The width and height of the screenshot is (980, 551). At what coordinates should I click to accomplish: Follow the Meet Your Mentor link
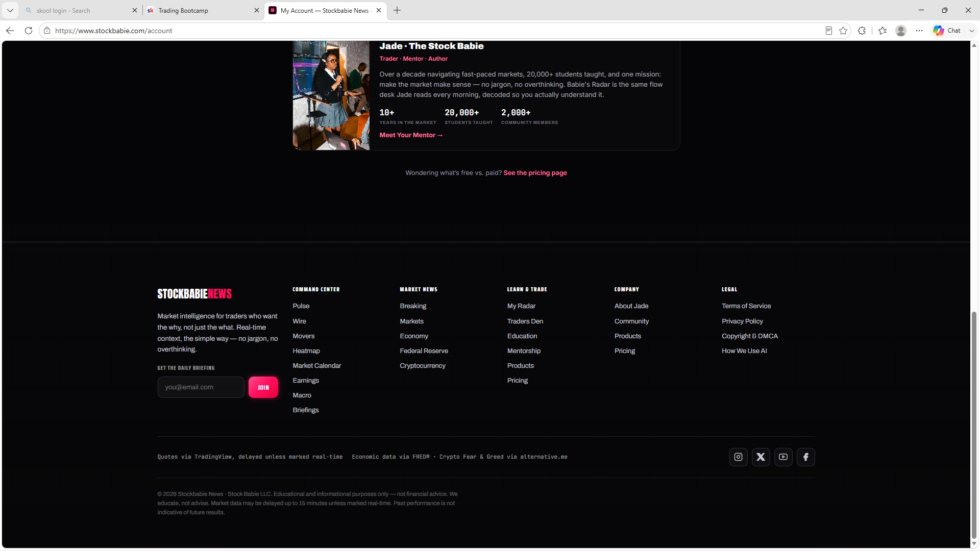tap(411, 135)
